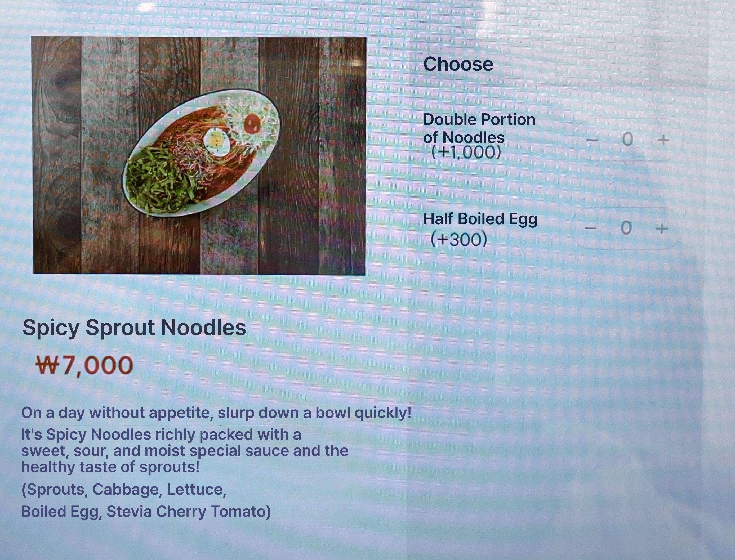
Task: Tap the minus icon for Half Boiled Egg
Action: (x=591, y=229)
